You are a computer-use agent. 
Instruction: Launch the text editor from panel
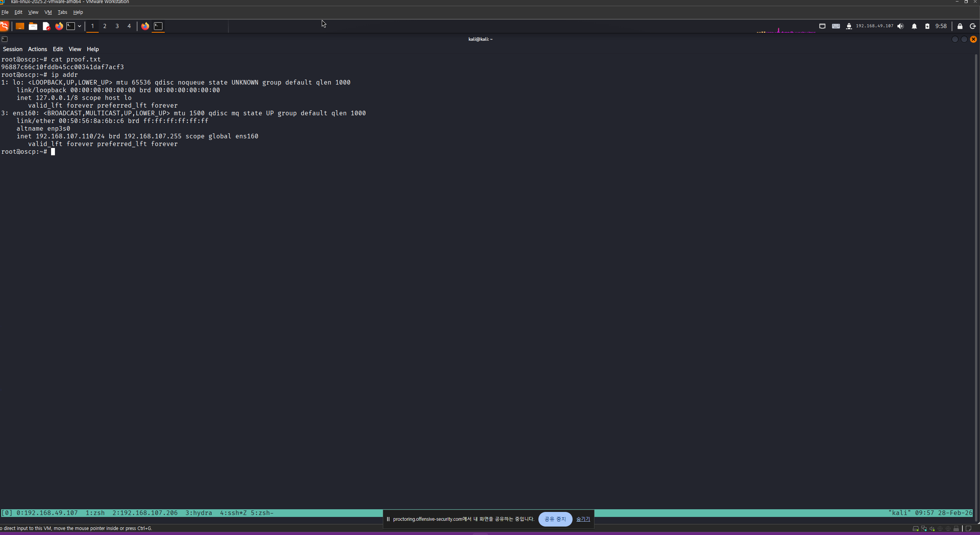pyautogui.click(x=46, y=26)
